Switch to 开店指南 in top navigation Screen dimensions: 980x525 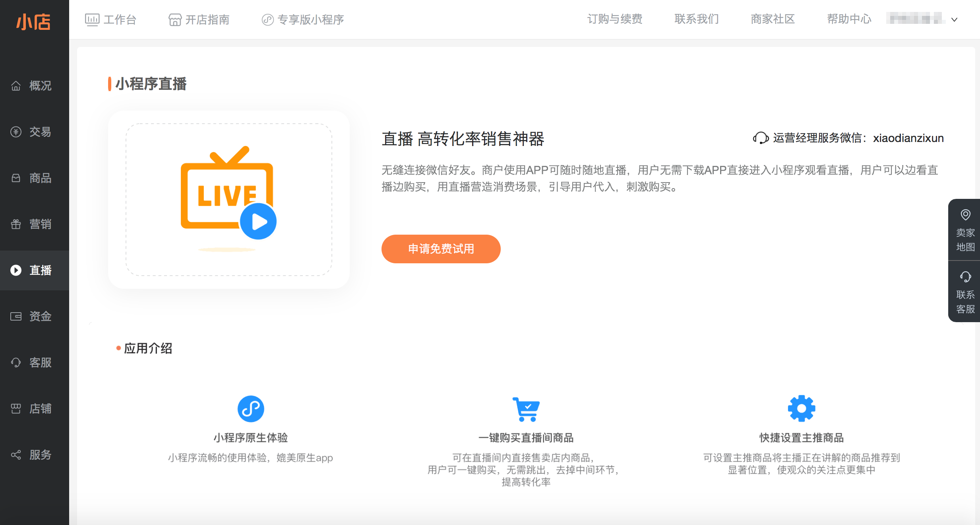pos(199,19)
